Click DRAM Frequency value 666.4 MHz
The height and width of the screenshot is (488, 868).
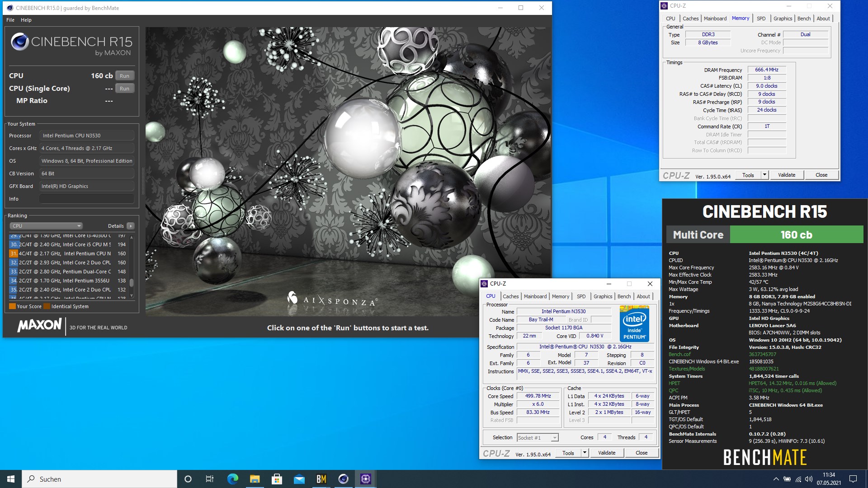(767, 70)
